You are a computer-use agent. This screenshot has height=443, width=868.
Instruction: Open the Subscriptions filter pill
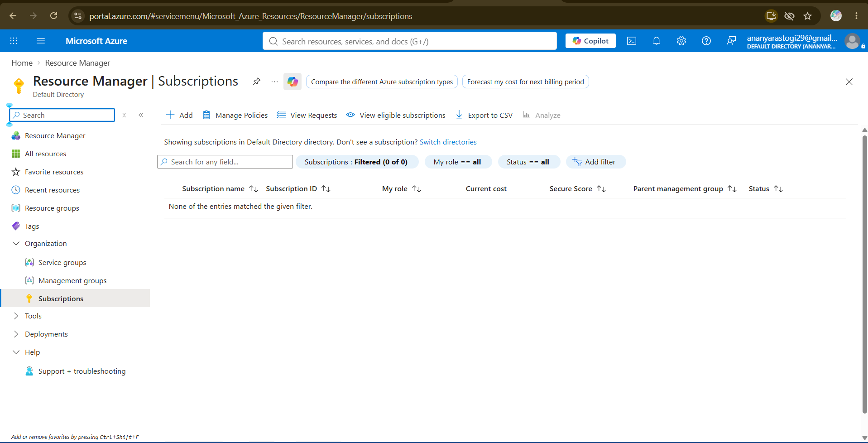357,162
